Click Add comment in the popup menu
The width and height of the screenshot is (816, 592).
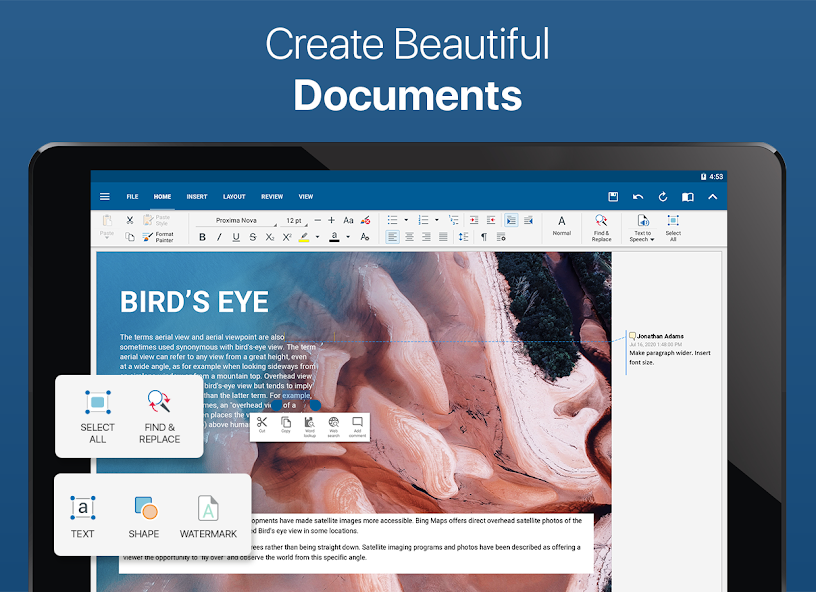click(x=357, y=425)
